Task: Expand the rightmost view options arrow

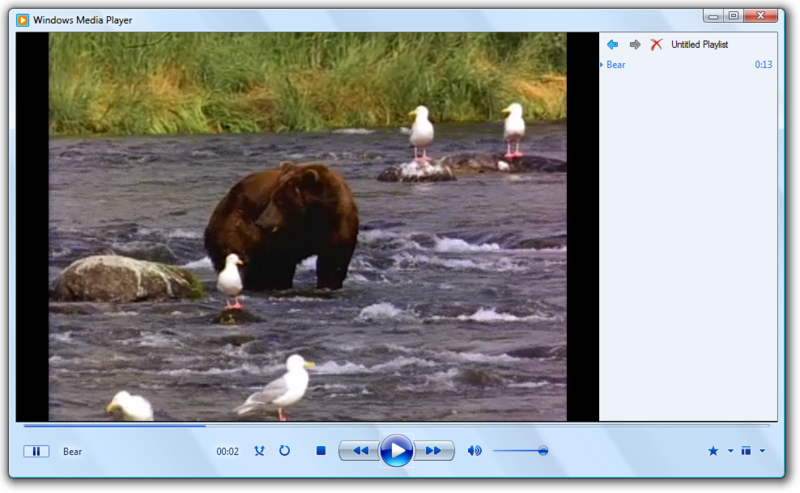Action: click(x=763, y=451)
